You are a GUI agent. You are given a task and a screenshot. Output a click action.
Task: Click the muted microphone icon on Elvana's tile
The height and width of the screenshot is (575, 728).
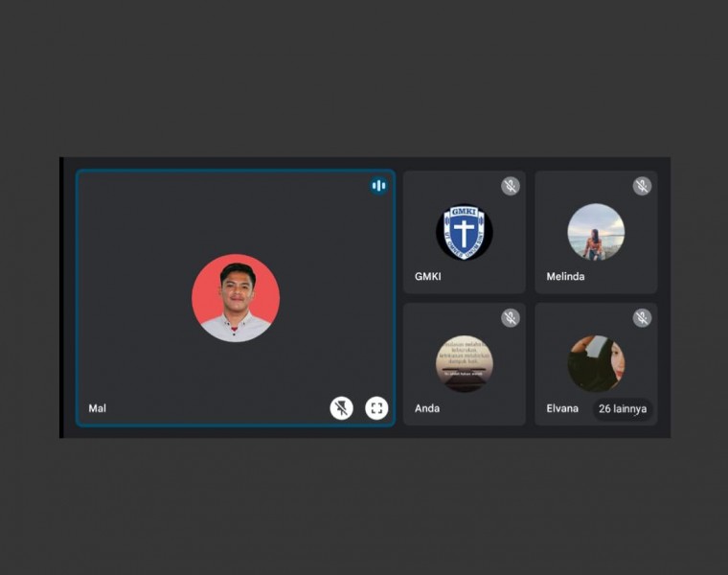642,317
